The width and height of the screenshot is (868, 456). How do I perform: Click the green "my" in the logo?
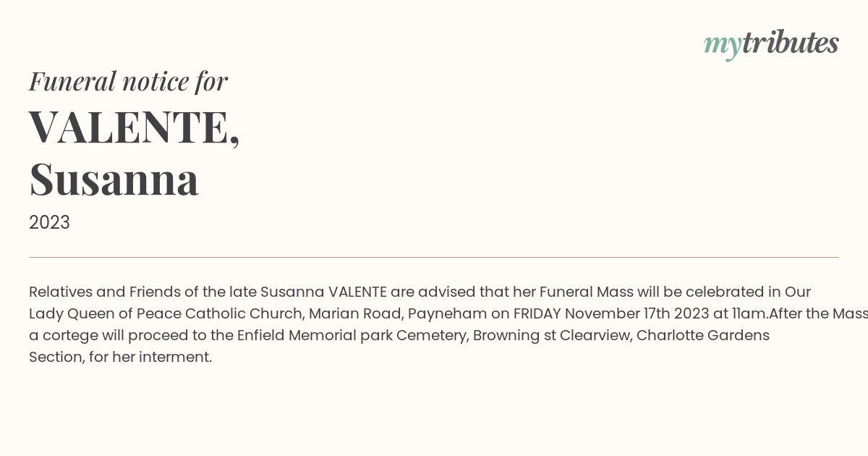pyautogui.click(x=723, y=46)
